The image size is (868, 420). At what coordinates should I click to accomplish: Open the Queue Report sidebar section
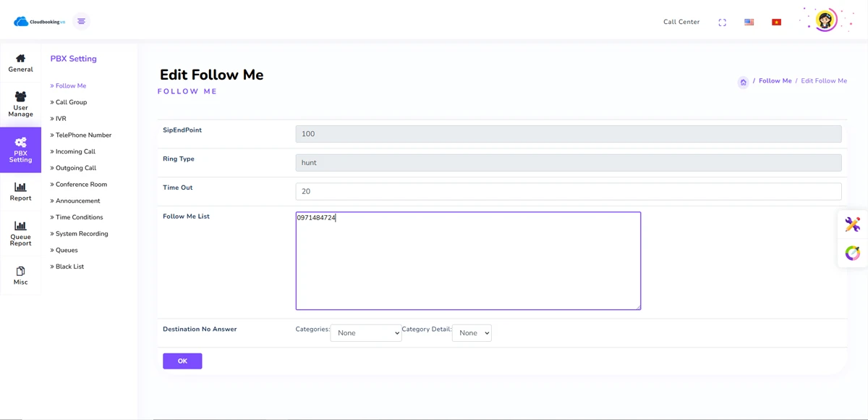pyautogui.click(x=20, y=234)
